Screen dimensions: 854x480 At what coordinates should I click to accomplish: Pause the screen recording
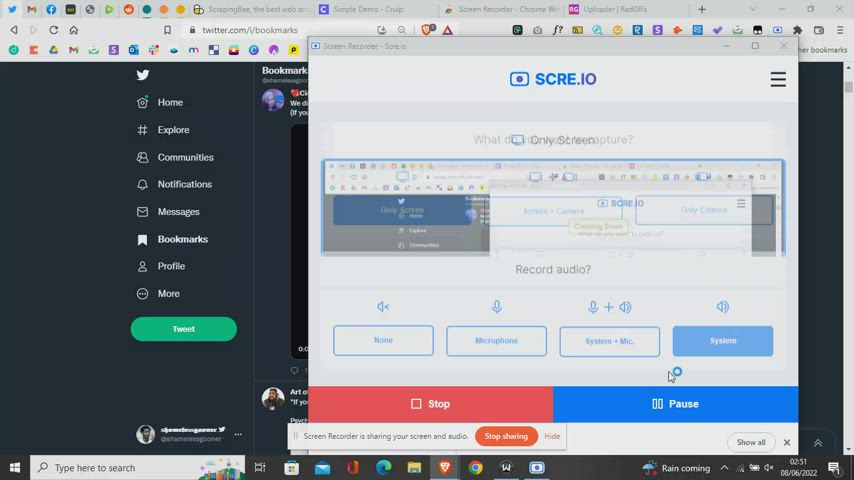675,404
